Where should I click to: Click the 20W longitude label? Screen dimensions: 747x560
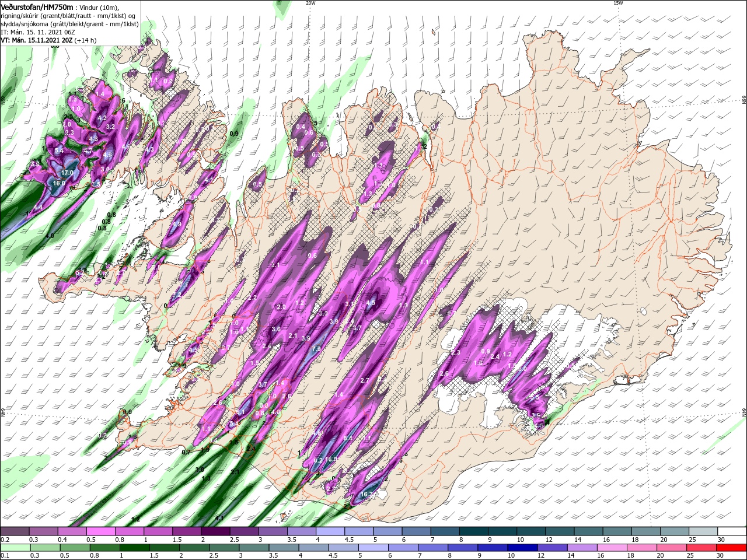310,3
